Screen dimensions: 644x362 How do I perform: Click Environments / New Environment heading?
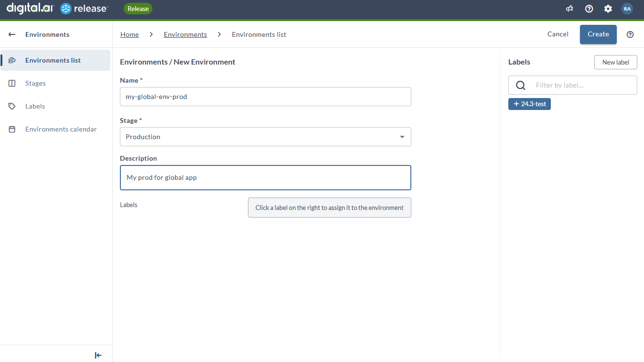178,62
